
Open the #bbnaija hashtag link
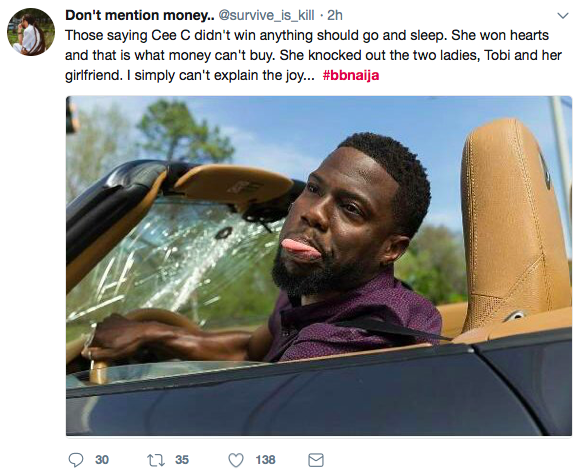click(351, 75)
